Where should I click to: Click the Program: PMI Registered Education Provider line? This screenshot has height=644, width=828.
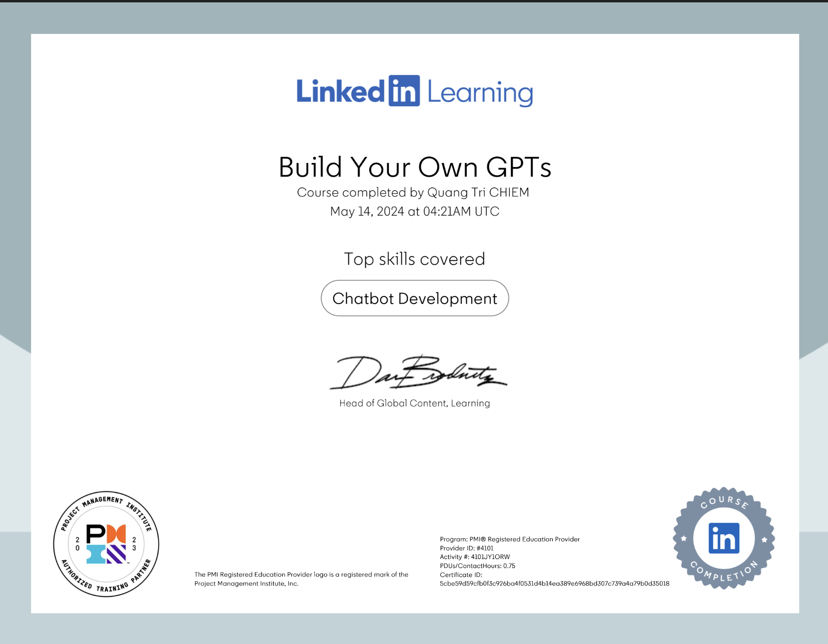pos(510,539)
